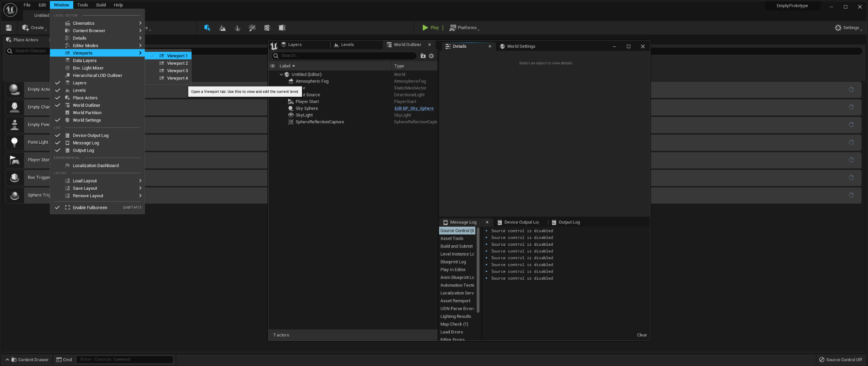
Task: Open the Platforms dropdown
Action: tap(464, 28)
